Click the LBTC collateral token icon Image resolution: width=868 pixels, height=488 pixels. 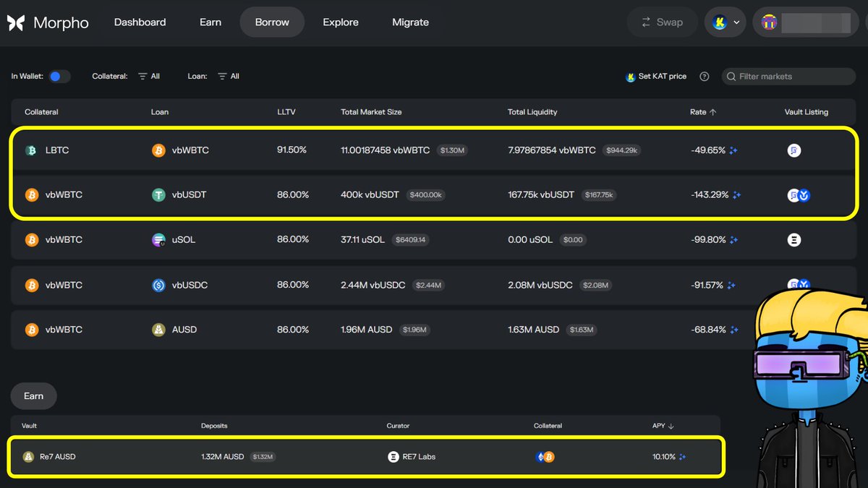tap(32, 150)
